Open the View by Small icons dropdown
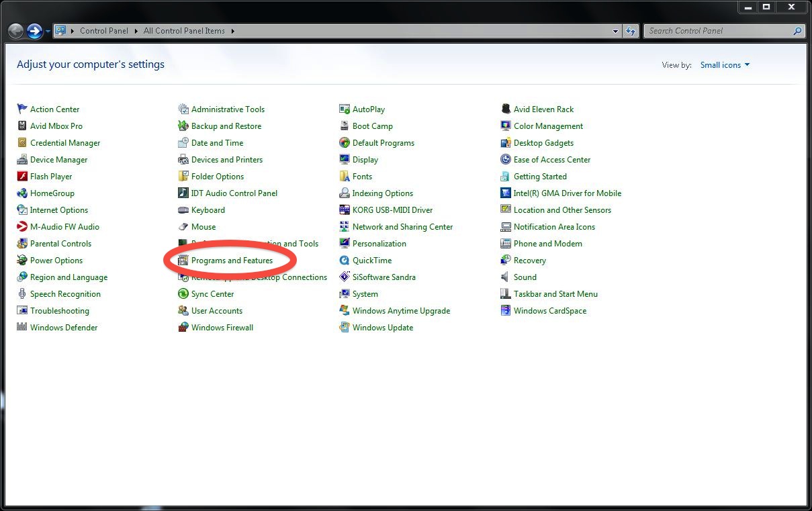This screenshot has height=511, width=812. coord(725,65)
